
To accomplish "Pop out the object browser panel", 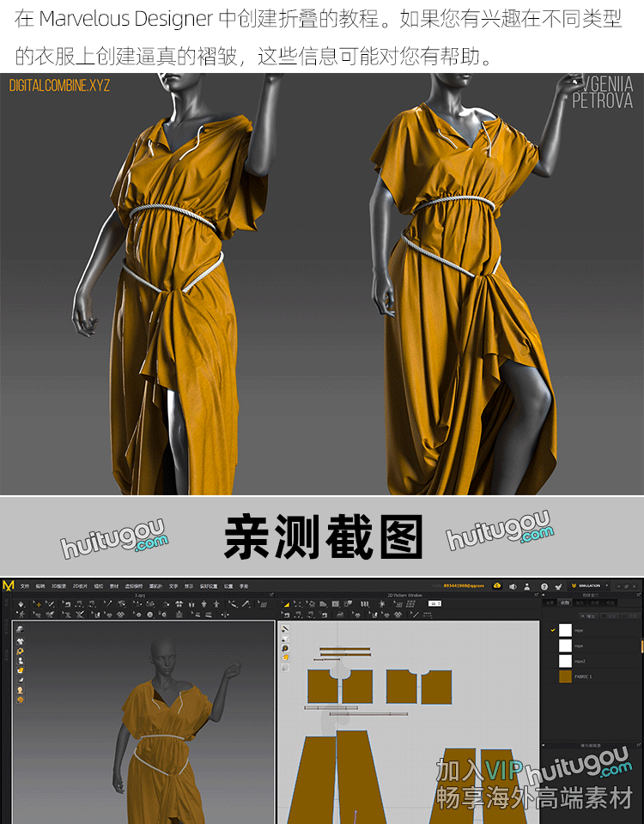I will [638, 595].
